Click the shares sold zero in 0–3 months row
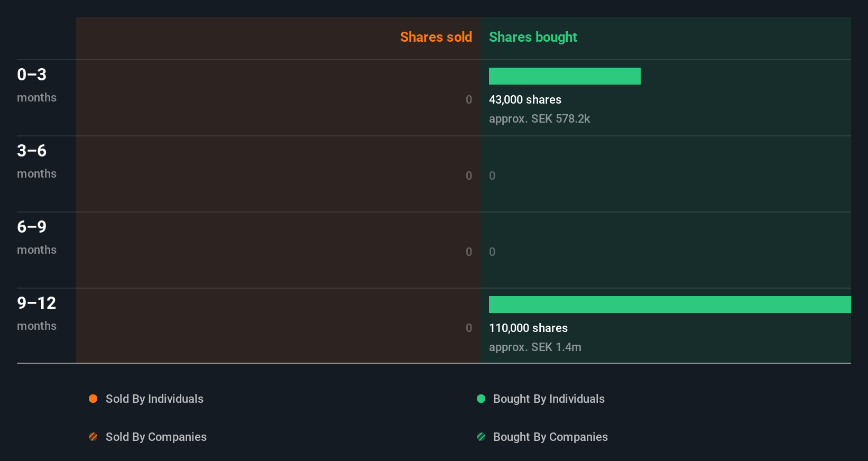Screen dimensions: 868x461 (469, 99)
